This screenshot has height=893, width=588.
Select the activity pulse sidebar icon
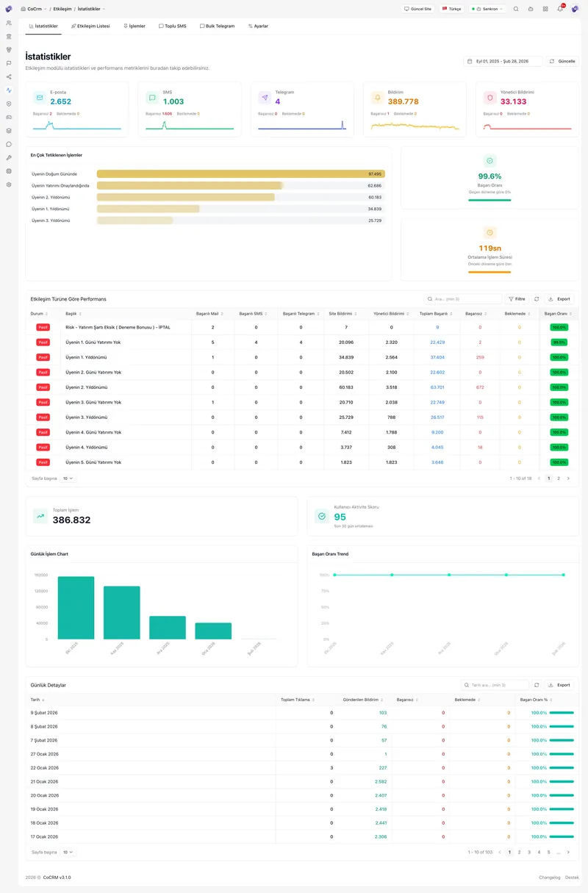pos(9,90)
